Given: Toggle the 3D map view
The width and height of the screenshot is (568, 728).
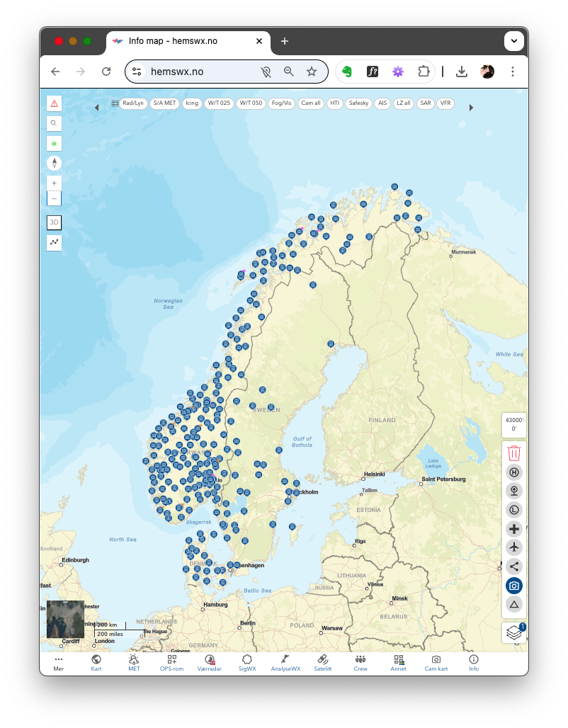Looking at the screenshot, I should click(54, 222).
